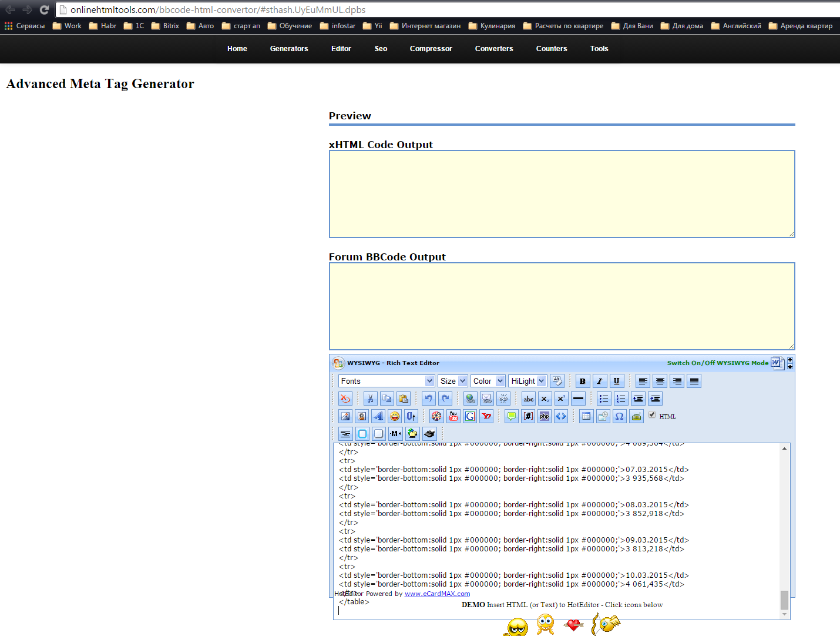840x636 pixels.
Task: Insert a hyperlink using the link icon
Action: pyautogui.click(x=470, y=399)
